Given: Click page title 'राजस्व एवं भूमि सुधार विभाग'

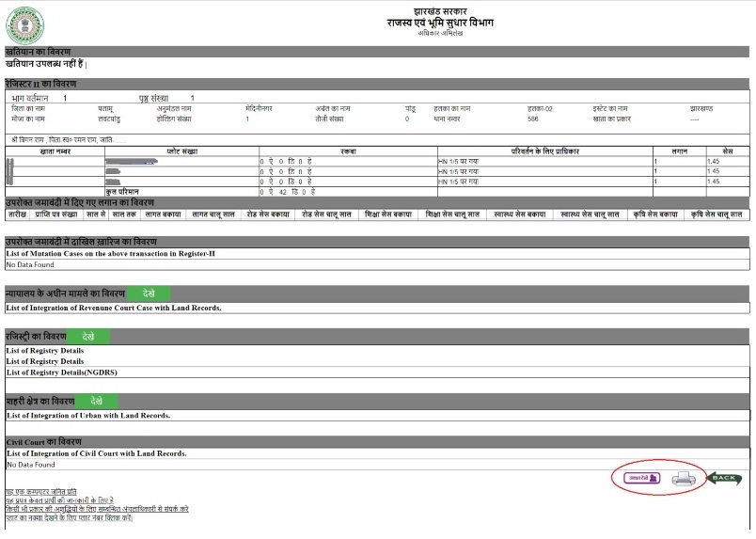Looking at the screenshot, I should 440,23.
